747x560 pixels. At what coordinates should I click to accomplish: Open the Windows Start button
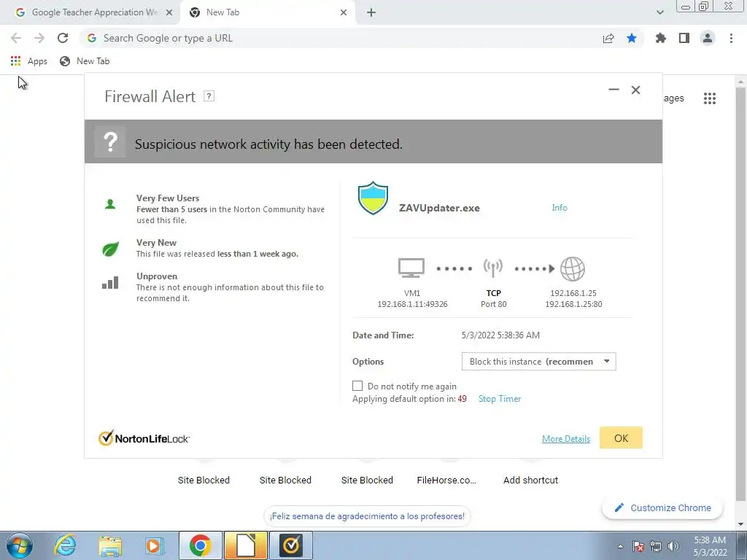[19, 545]
